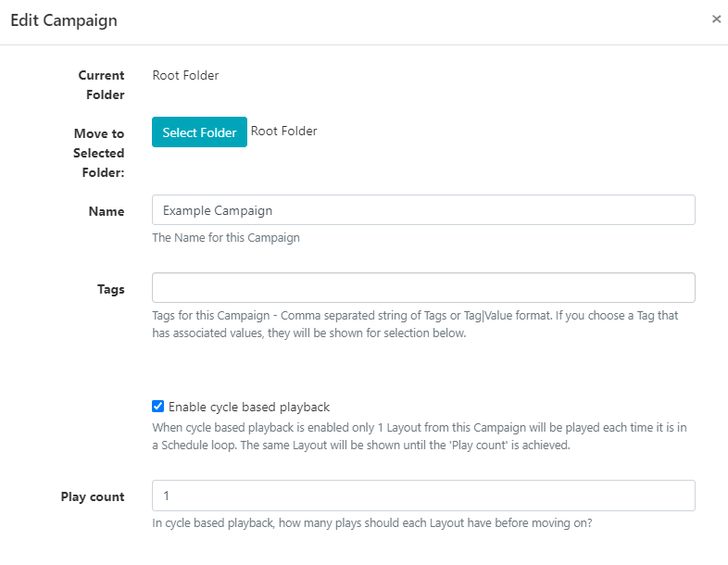Click the Current Folder label

coord(101,85)
